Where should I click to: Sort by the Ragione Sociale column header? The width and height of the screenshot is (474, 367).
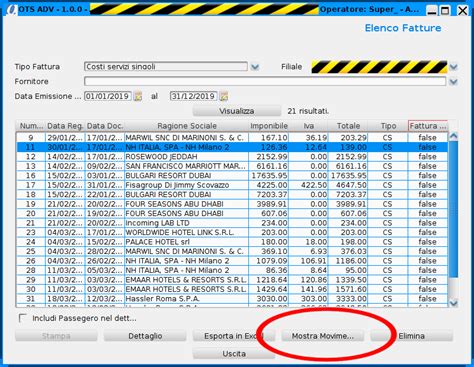(187, 126)
